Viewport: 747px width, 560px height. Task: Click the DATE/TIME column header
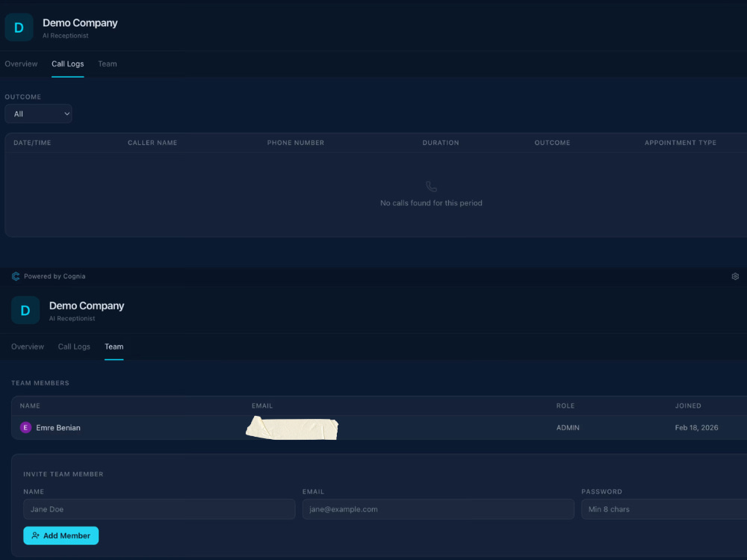32,143
